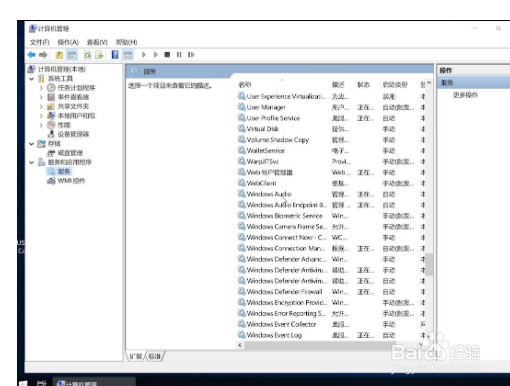Collapse the 服务和应用程序 node
This screenshot has height=386, width=510.
pyautogui.click(x=32, y=162)
